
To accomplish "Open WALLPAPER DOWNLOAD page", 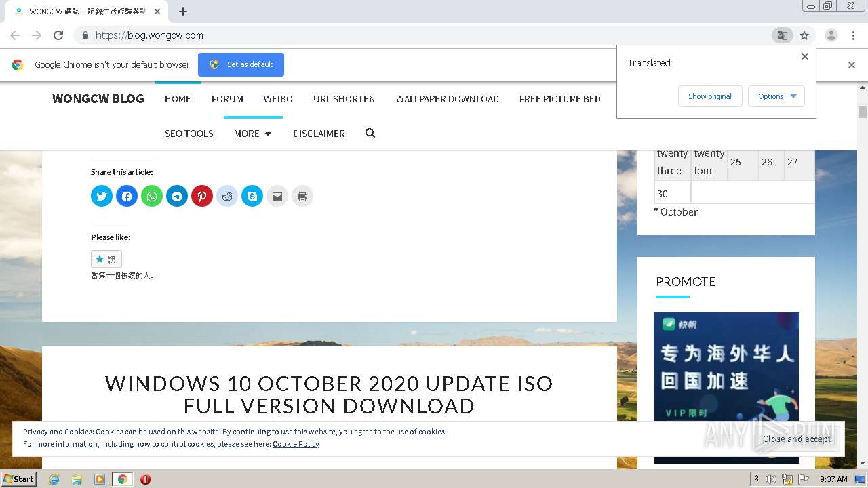I will [x=448, y=99].
